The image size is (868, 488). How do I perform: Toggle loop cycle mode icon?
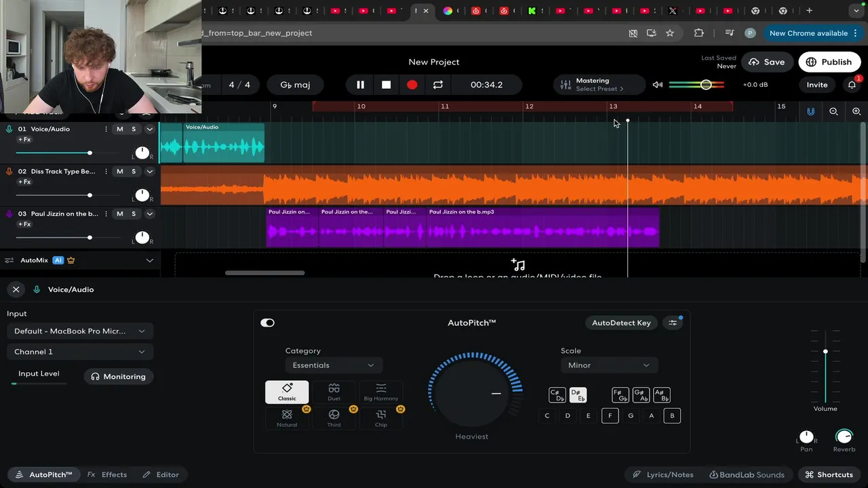coord(438,85)
